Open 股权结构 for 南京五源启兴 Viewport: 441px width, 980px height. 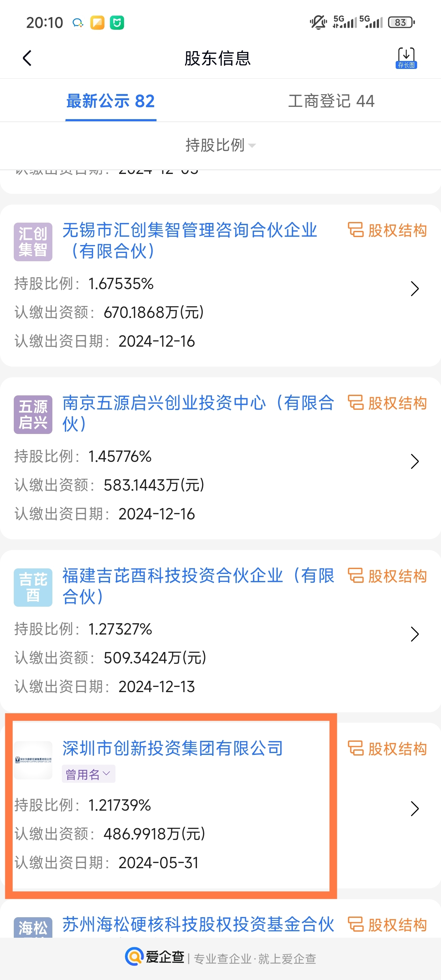(387, 403)
